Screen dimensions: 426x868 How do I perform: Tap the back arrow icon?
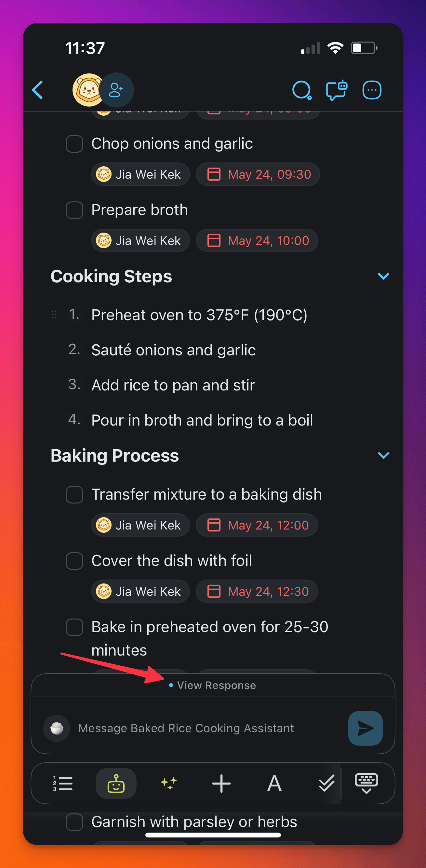[x=37, y=90]
